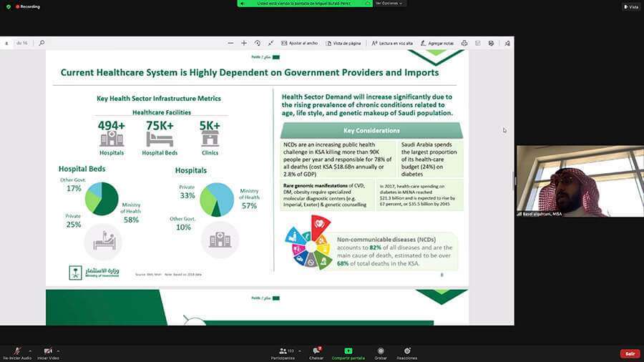Click the 494+ Hospitals icon
644x362 pixels.
click(112, 138)
